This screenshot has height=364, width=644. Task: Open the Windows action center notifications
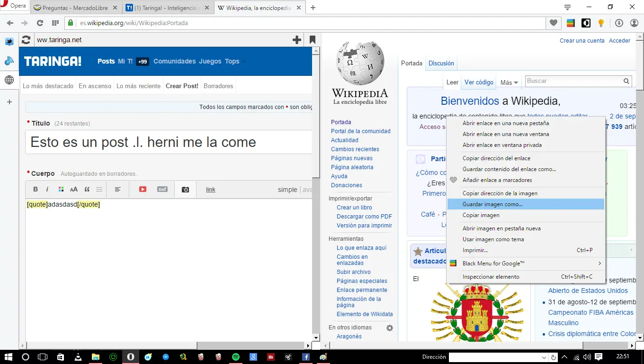[599, 357]
